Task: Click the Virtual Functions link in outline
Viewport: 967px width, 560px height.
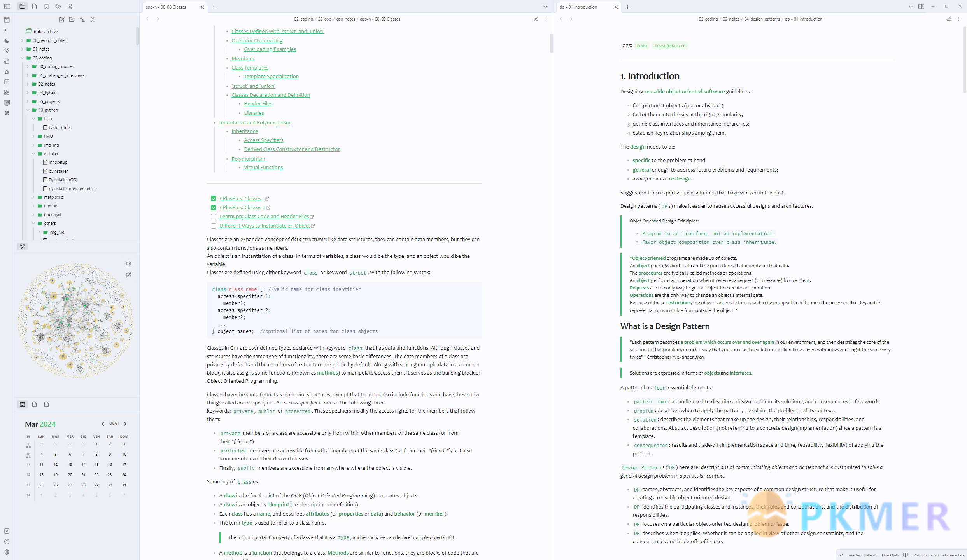Action: coord(263,167)
